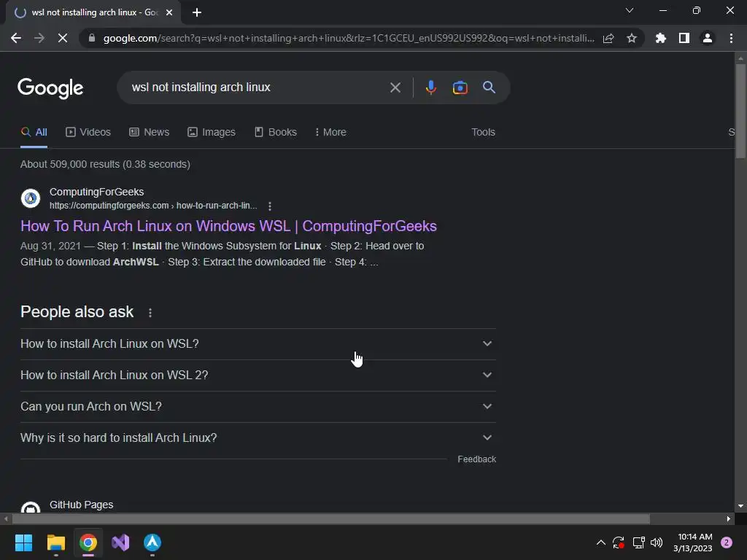
Task: Bookmark this page with star icon
Action: pyautogui.click(x=632, y=38)
